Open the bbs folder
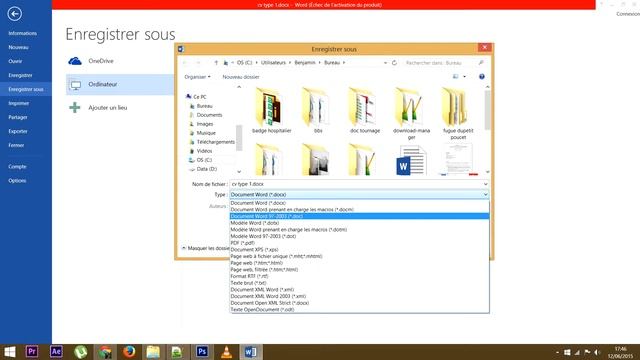The image size is (640, 360). pos(318,111)
